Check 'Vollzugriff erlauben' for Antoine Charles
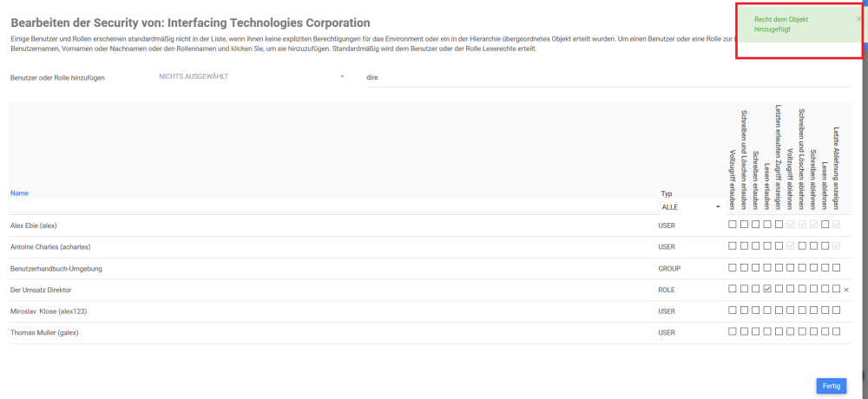The width and height of the screenshot is (868, 399). [733, 245]
